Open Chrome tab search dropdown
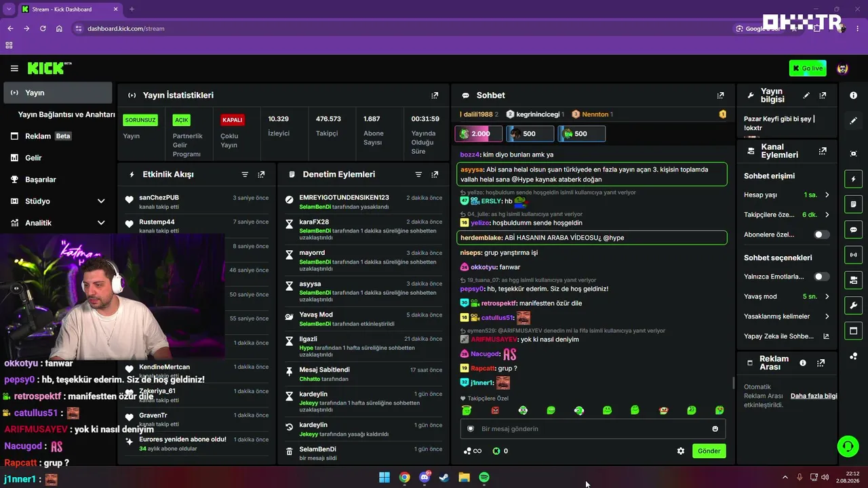The image size is (868, 488). pos(9,9)
